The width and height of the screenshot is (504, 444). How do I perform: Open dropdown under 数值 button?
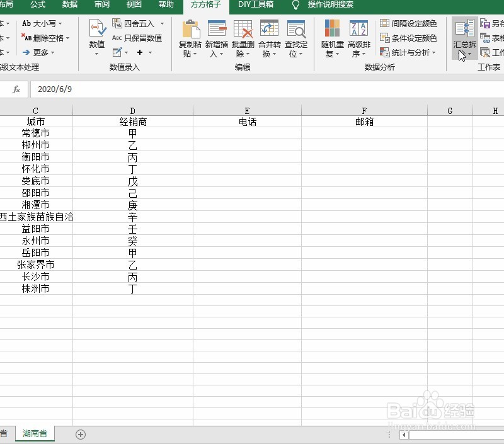97,54
